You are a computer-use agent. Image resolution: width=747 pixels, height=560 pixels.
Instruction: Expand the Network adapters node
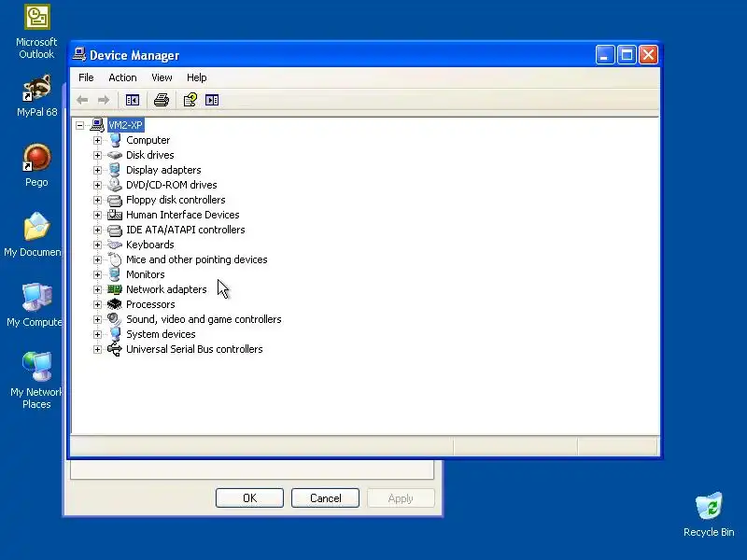pos(98,289)
